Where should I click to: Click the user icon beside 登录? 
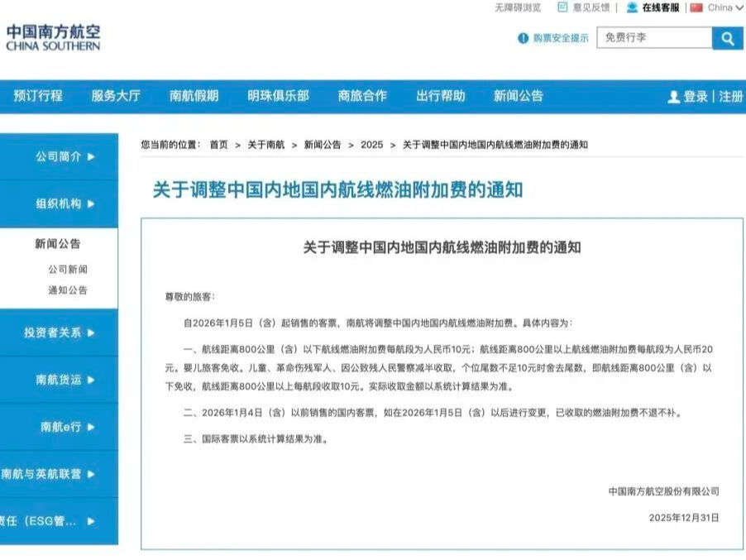point(673,97)
